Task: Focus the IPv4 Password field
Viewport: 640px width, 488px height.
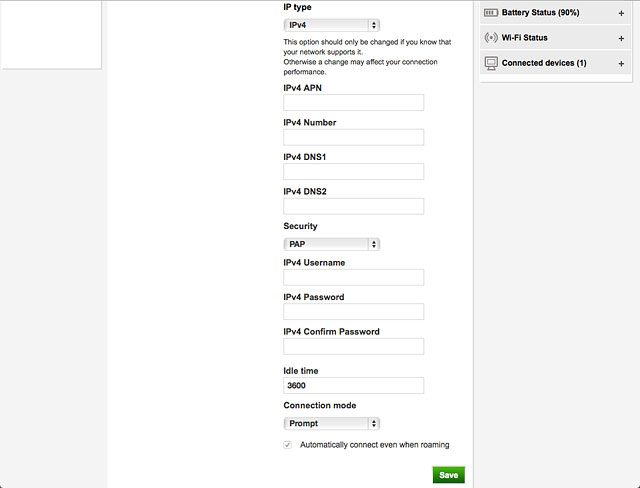Action: tap(353, 312)
